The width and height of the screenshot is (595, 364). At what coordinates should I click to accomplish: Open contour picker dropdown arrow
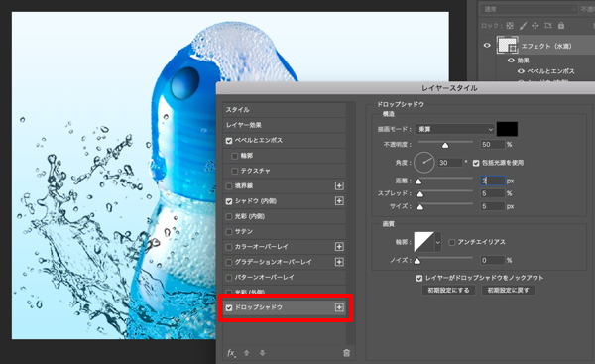tap(438, 242)
